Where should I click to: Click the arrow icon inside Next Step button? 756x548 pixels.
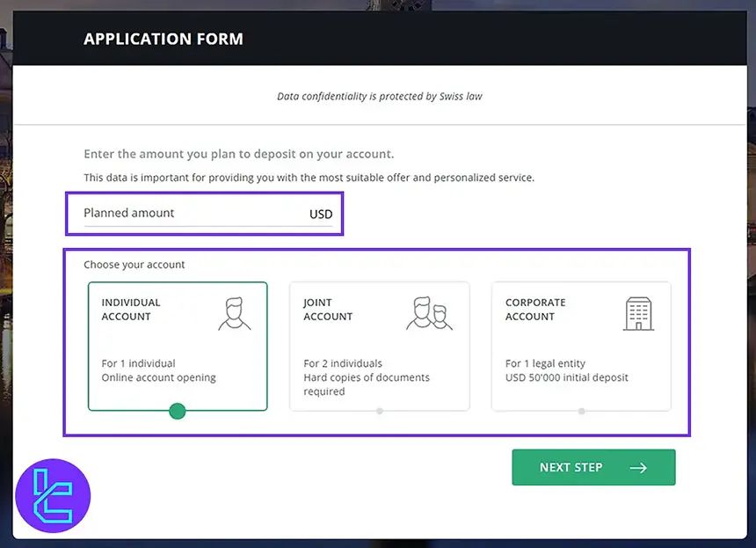pos(639,467)
